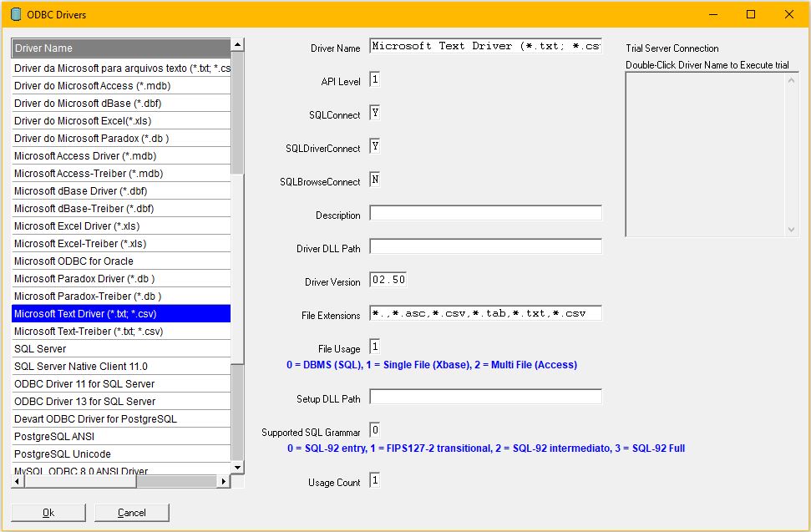Select 'Microsoft dBase-Treiber (*.dbf)' row
Screen dimensions: 811x532
tap(121, 209)
